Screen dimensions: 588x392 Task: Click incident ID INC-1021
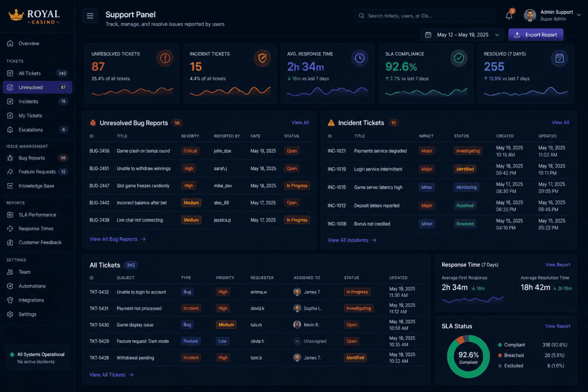pos(336,151)
